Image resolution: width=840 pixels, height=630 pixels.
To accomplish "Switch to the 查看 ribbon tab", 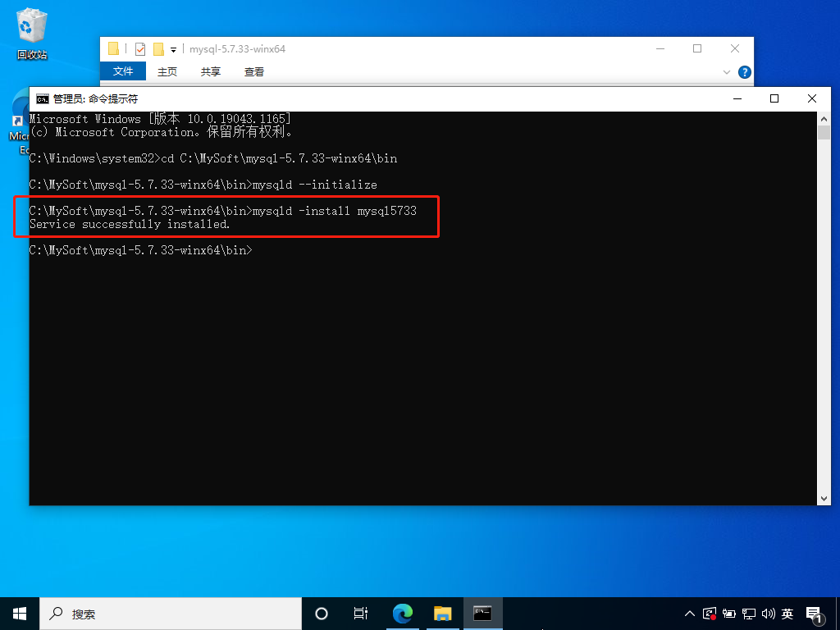I will click(x=254, y=72).
